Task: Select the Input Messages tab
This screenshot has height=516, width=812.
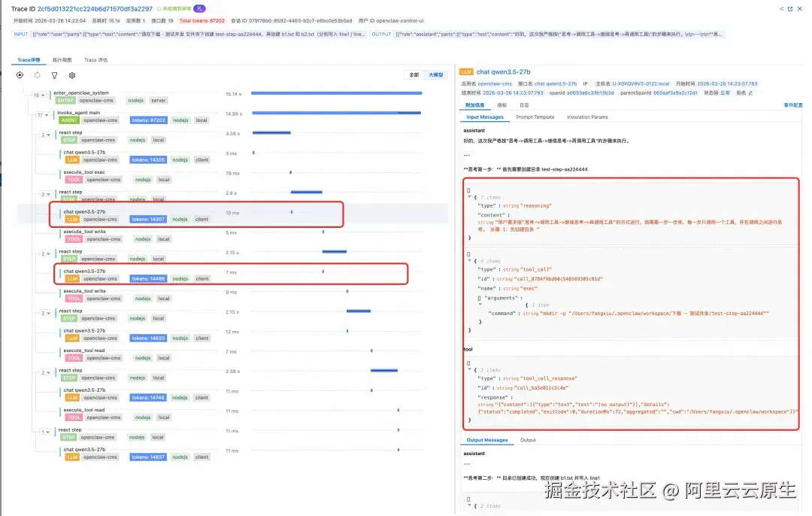Action: pyautogui.click(x=485, y=117)
